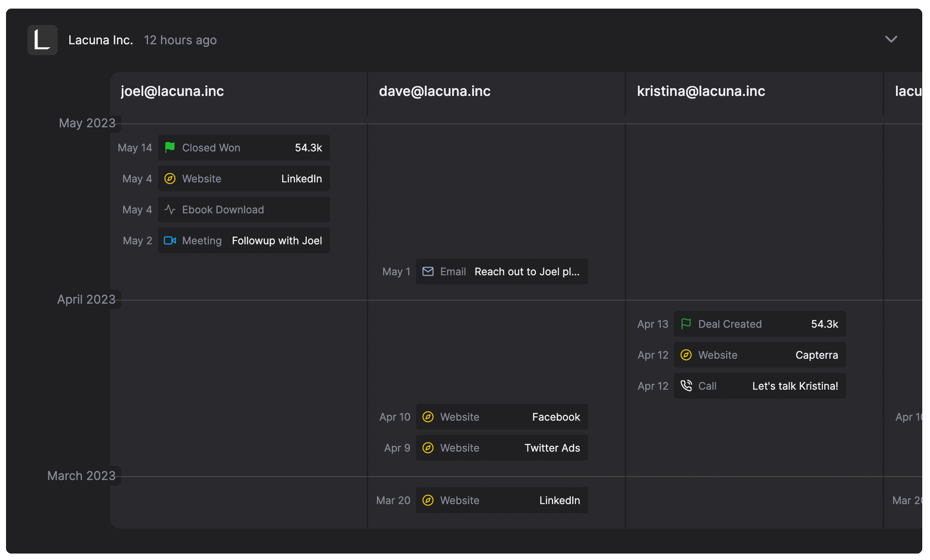
Task: Select the joel@lacuna.inc column header
Action: click(x=172, y=91)
